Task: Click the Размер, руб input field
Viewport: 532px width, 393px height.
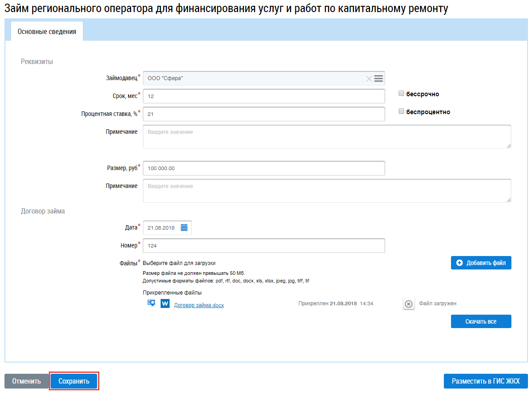Action: click(264, 168)
